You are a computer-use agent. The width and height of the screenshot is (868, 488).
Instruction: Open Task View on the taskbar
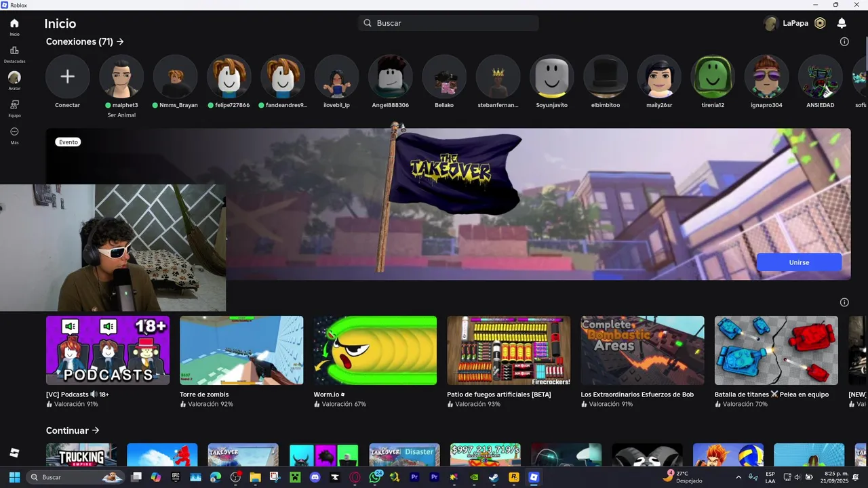pos(136,477)
